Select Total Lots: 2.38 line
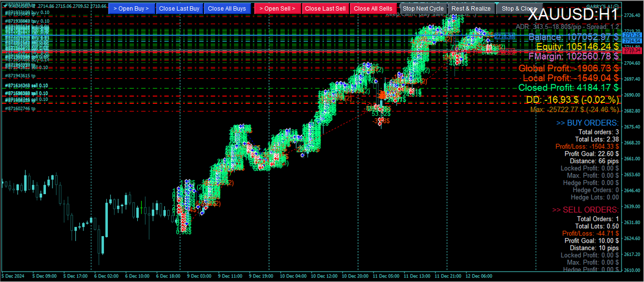This screenshot has height=282, width=644. coord(597,139)
